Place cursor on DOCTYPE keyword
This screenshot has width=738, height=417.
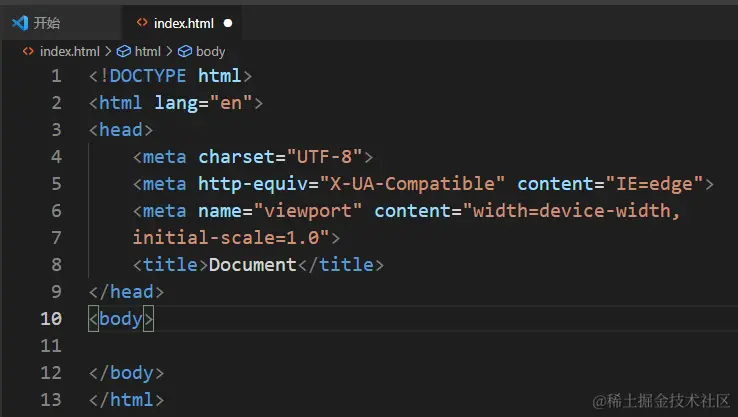click(x=147, y=76)
